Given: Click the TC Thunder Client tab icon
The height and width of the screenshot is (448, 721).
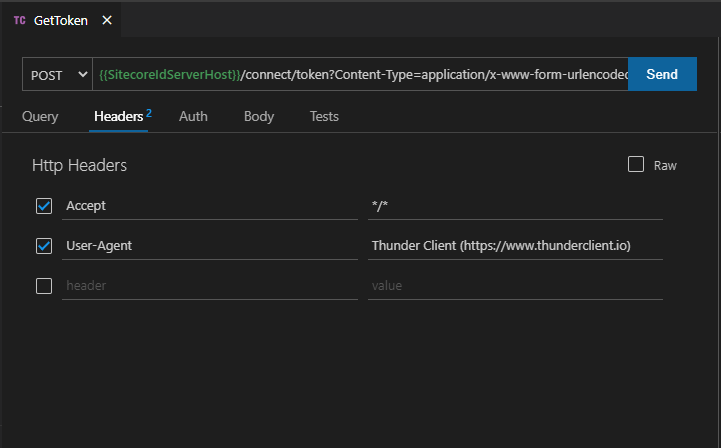Looking at the screenshot, I should [19, 20].
